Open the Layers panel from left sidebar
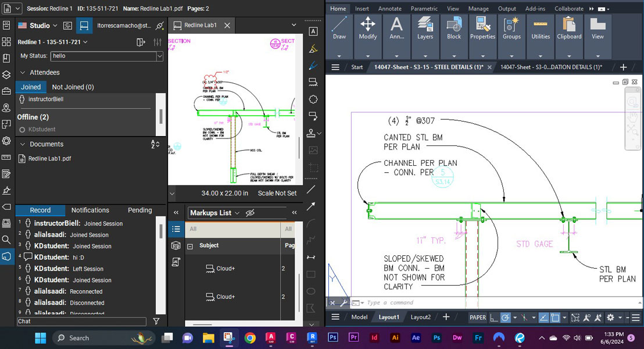The image size is (644, 349). (x=6, y=74)
